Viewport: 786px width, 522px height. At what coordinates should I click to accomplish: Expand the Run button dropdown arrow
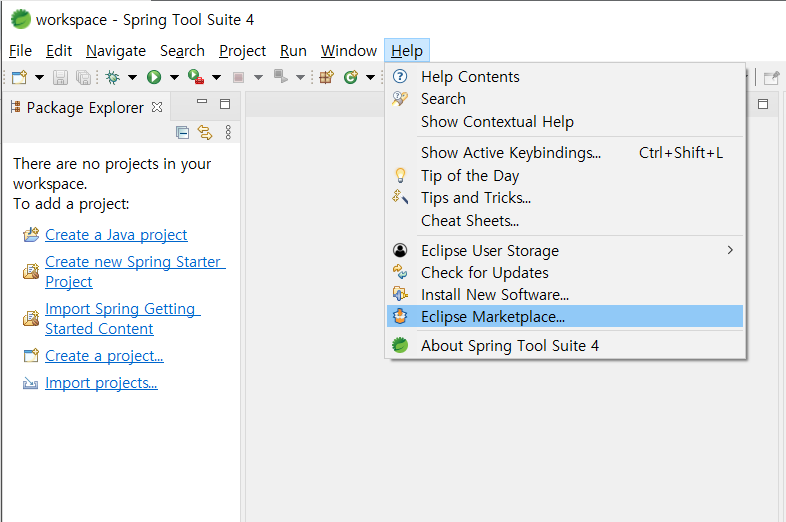pyautogui.click(x=174, y=77)
